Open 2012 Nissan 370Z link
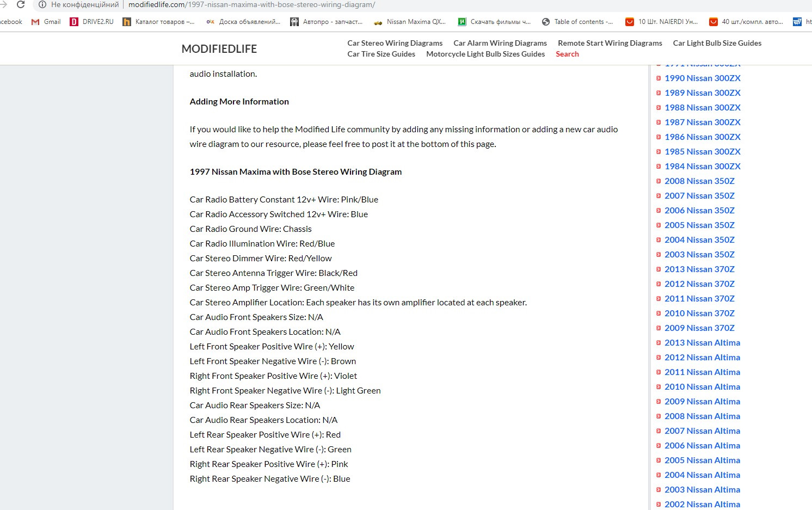 (x=699, y=284)
